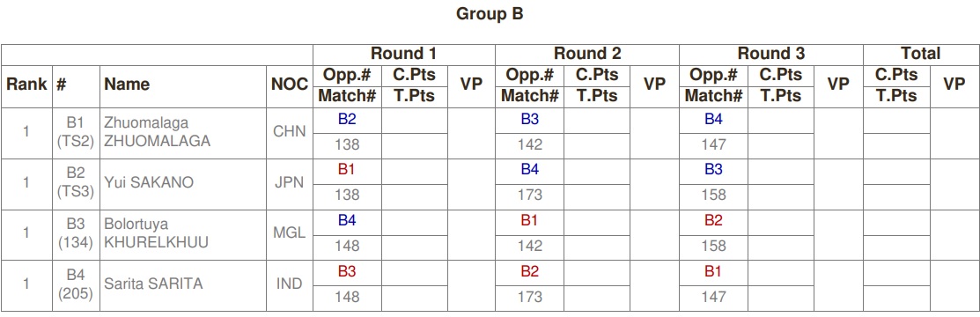This screenshot has height=317, width=980.
Task: Open B4 opponent in Yui Sakano's Round 2
Action: (x=529, y=170)
